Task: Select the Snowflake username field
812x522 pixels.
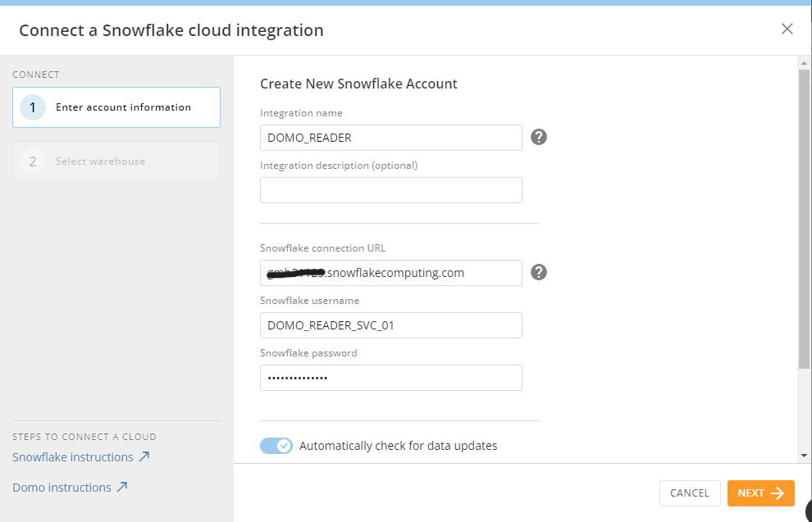Action: pyautogui.click(x=390, y=325)
